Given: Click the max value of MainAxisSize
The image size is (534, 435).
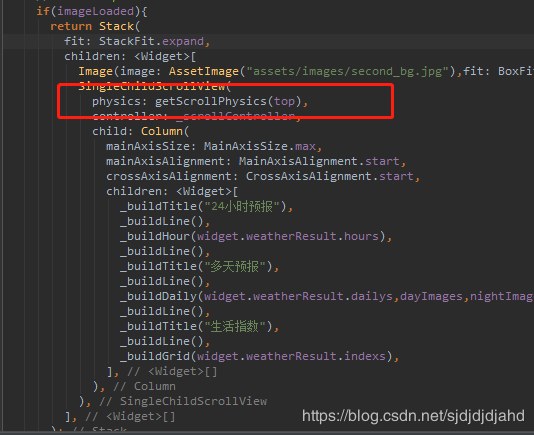Looking at the screenshot, I should tap(305, 146).
